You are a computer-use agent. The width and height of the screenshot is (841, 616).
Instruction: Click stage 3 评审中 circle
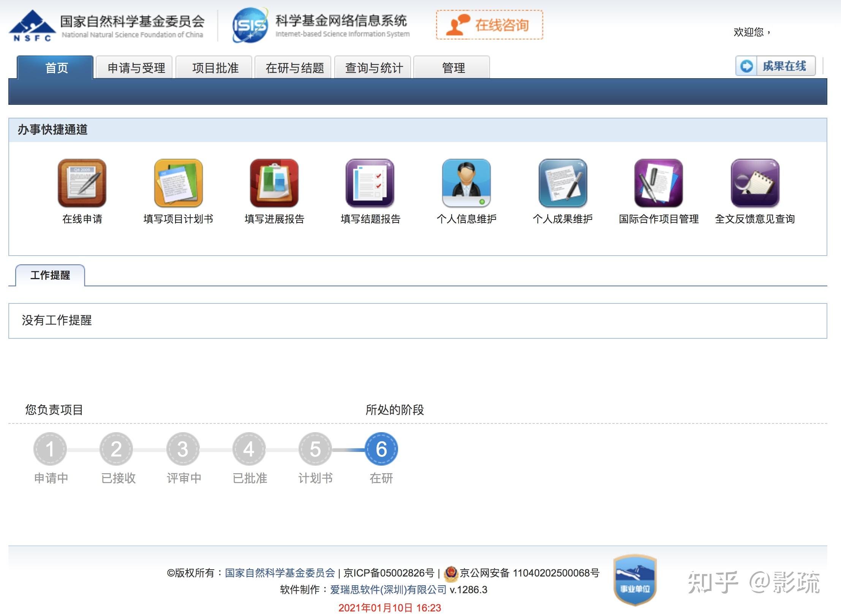(x=183, y=449)
